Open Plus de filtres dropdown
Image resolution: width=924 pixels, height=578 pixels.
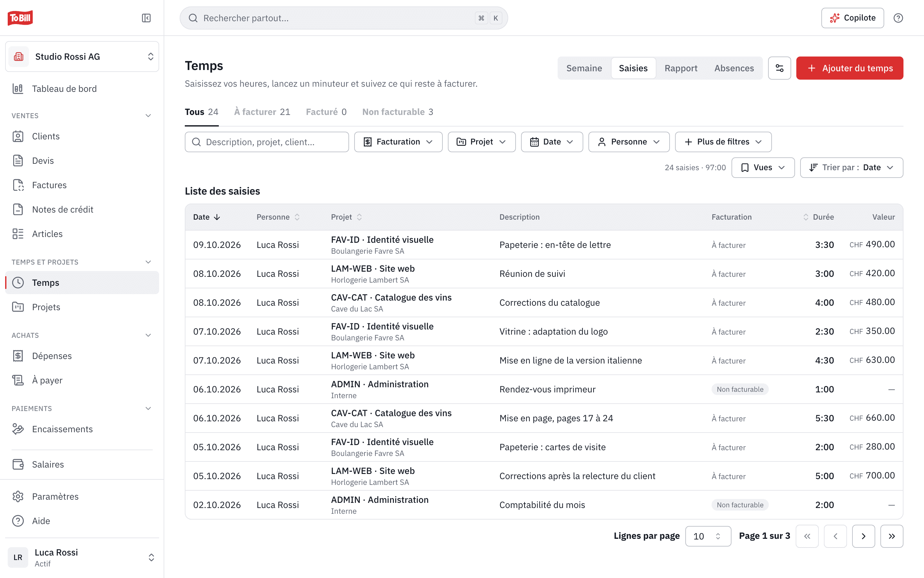click(x=723, y=142)
